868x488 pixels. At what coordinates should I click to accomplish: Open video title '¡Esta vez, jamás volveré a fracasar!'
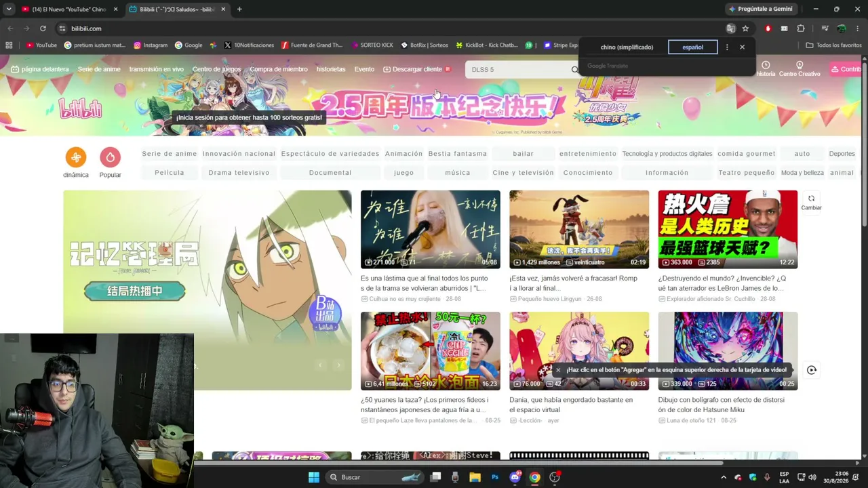point(574,283)
